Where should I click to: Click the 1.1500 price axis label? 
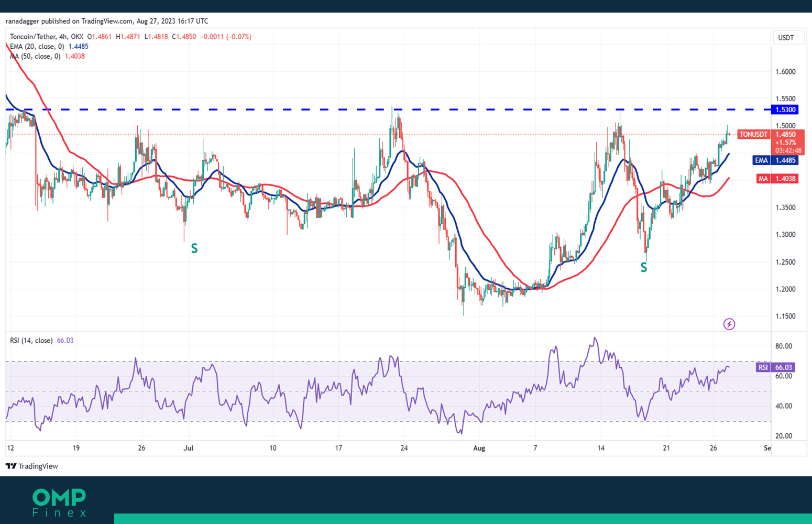pyautogui.click(x=785, y=316)
